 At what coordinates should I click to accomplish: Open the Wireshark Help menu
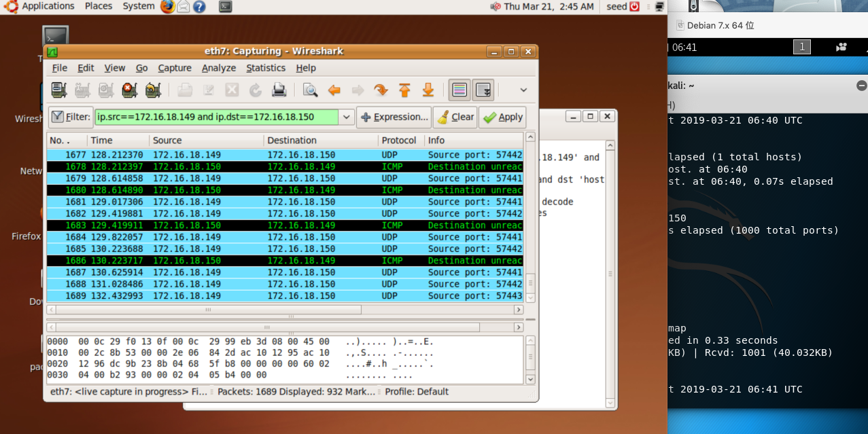(306, 68)
